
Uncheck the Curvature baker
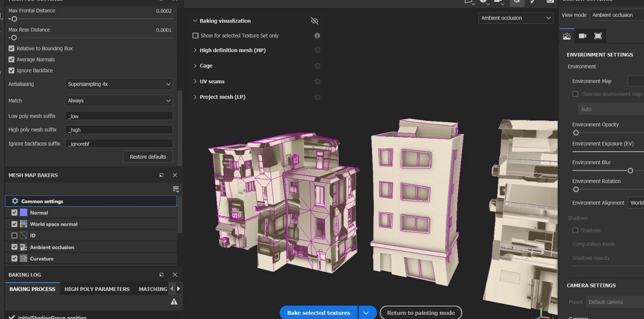14,259
